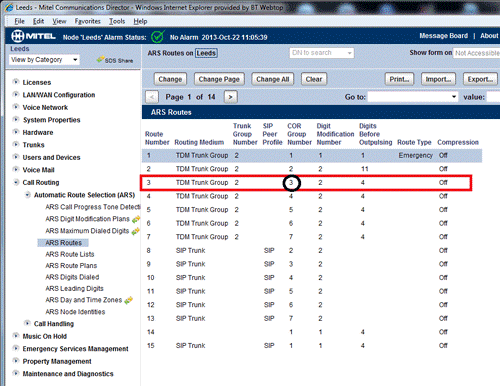Click the SDS Share icon

[x=100, y=59]
